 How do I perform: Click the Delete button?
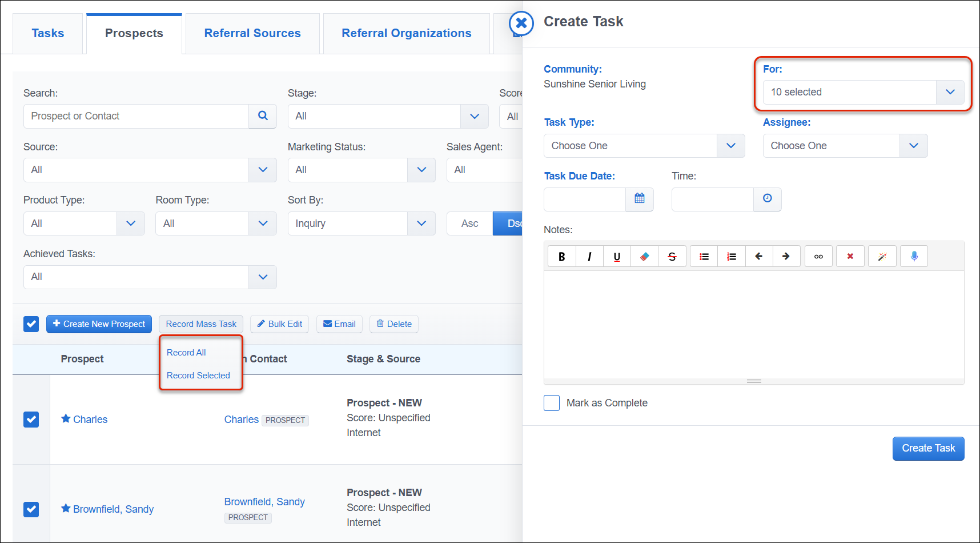(394, 324)
